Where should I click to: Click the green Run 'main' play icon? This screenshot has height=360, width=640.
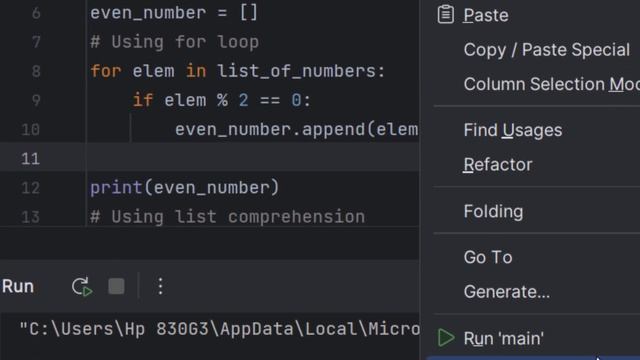446,338
